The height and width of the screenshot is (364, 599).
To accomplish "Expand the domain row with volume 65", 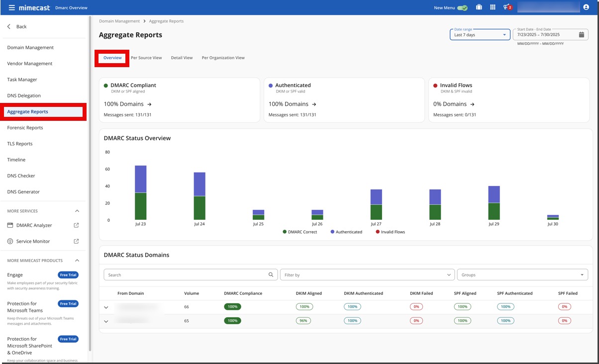I will click(106, 321).
